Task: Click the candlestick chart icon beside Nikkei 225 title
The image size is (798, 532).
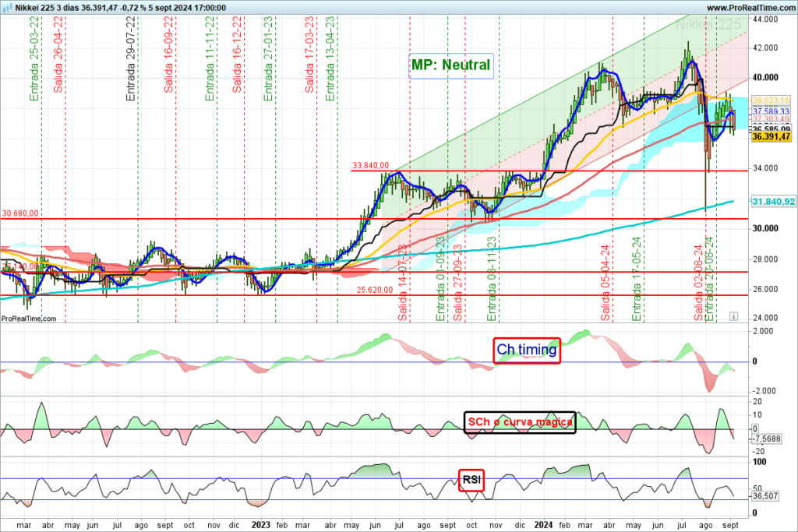Action: pos(7,8)
